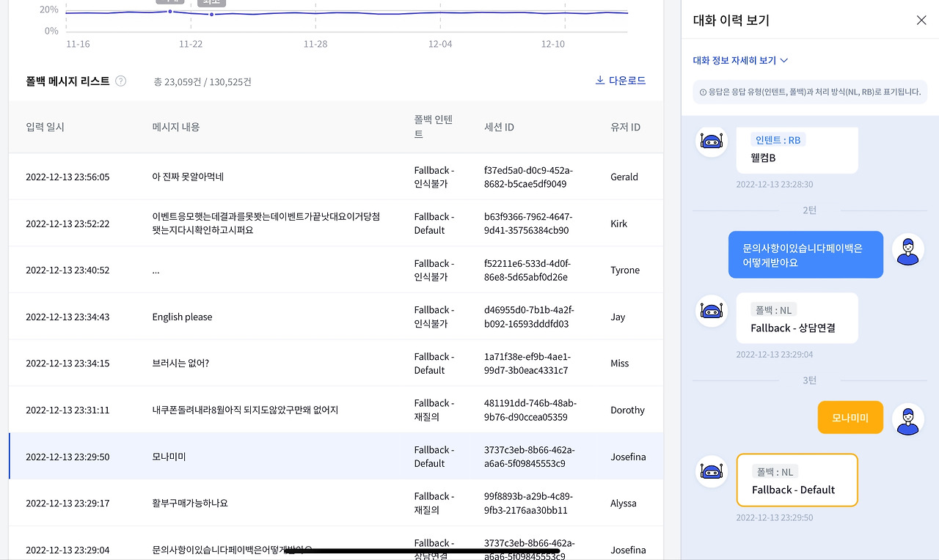
Task: Click the 다운로드 download icon
Action: click(x=599, y=81)
